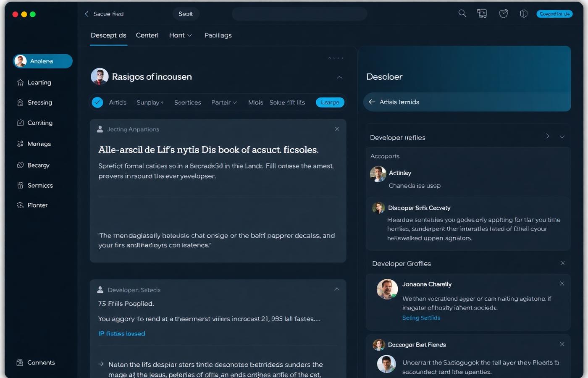Screen dimensions: 588x378
Task: Click the shield icon in top bar
Action: [523, 13]
